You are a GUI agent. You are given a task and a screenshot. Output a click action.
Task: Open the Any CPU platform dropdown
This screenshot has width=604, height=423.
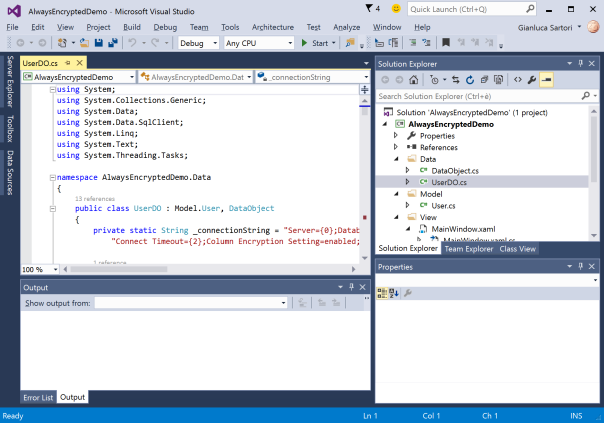tap(258, 43)
